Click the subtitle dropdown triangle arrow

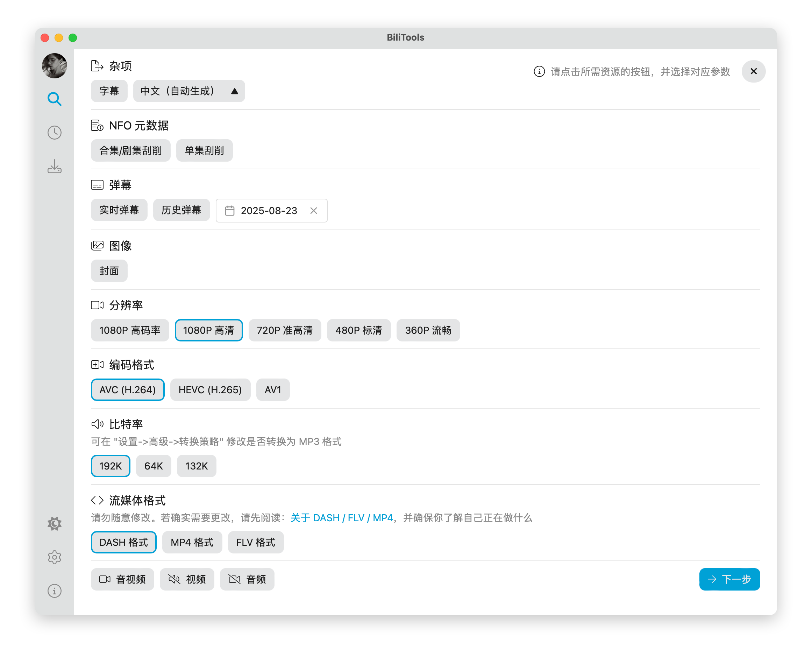(x=235, y=91)
